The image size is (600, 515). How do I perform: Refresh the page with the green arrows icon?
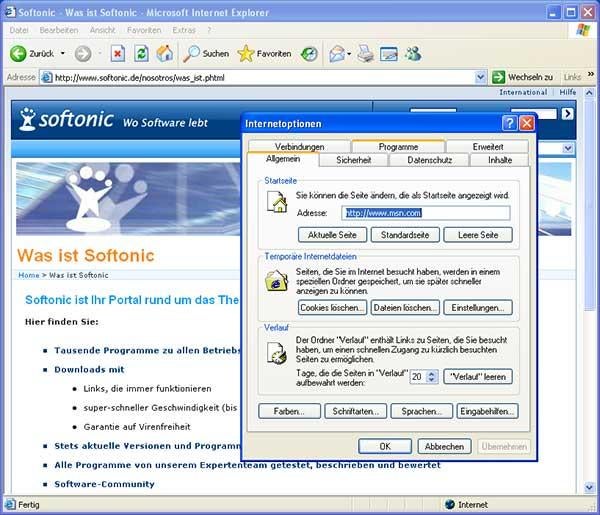[141, 54]
